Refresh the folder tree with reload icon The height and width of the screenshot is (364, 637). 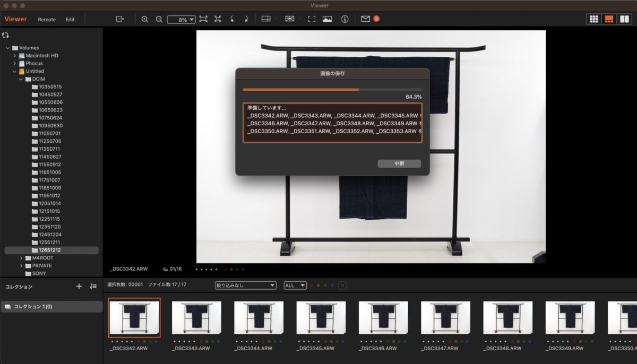(5, 35)
